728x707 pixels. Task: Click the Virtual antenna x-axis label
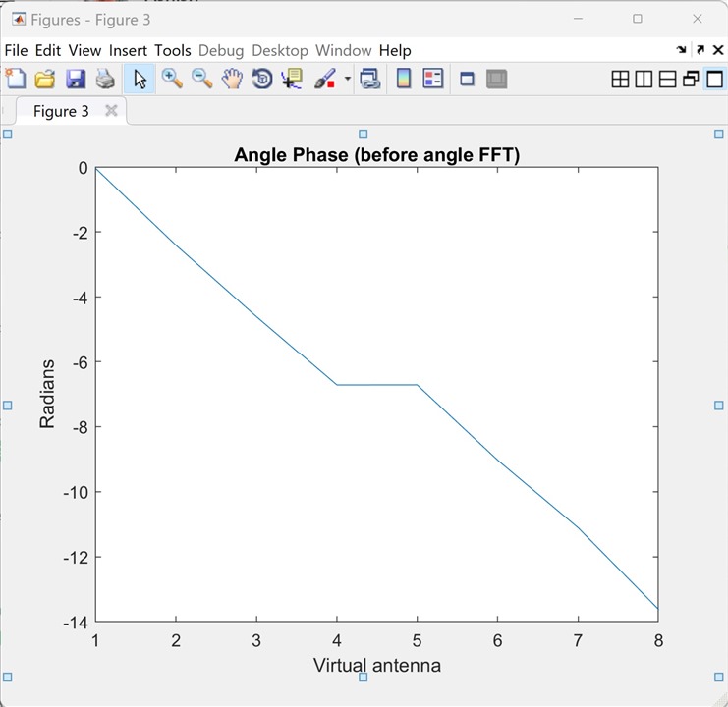pos(376,665)
